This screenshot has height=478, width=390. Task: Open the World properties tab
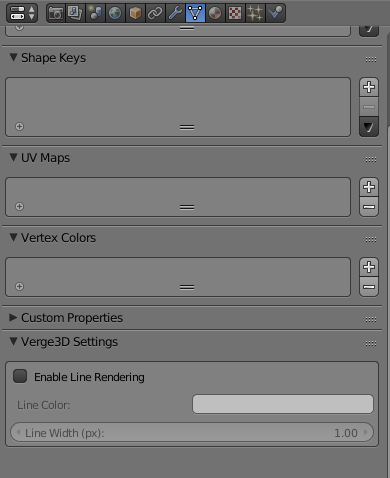click(x=115, y=13)
